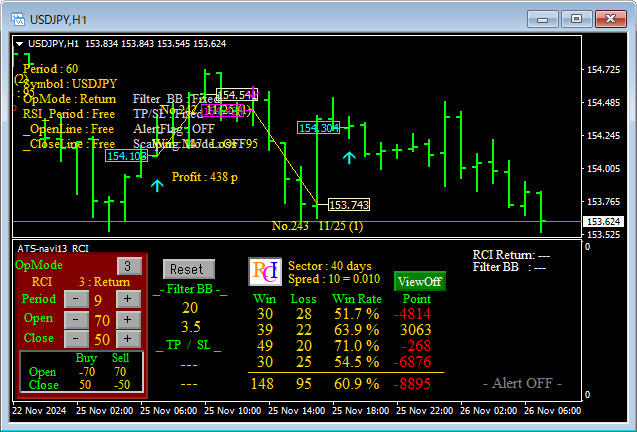
Task: Click the cyan buy arrow near 154.304
Action: pos(349,157)
